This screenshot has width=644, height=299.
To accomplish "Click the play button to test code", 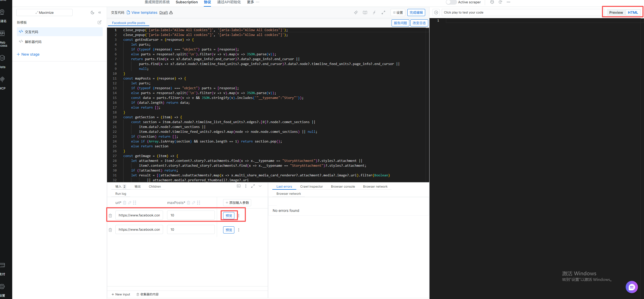I will click(436, 12).
